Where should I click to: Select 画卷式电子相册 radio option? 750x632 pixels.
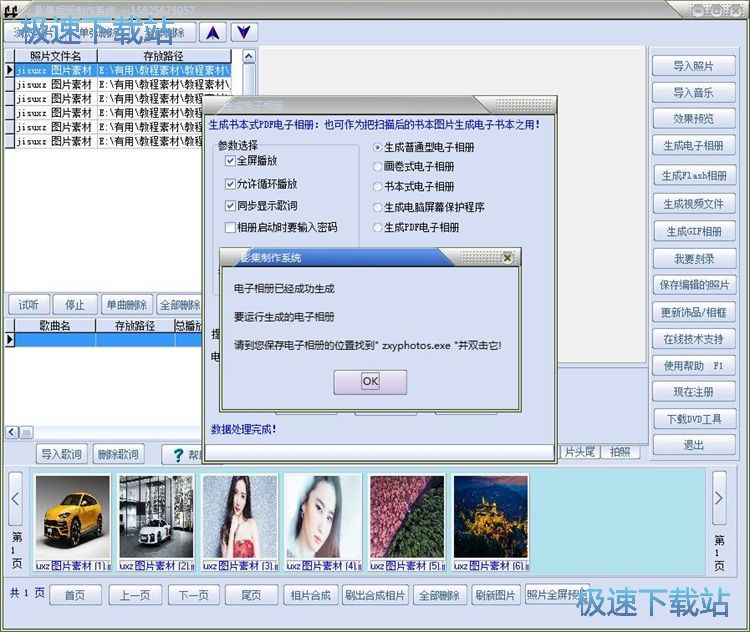click(x=378, y=167)
